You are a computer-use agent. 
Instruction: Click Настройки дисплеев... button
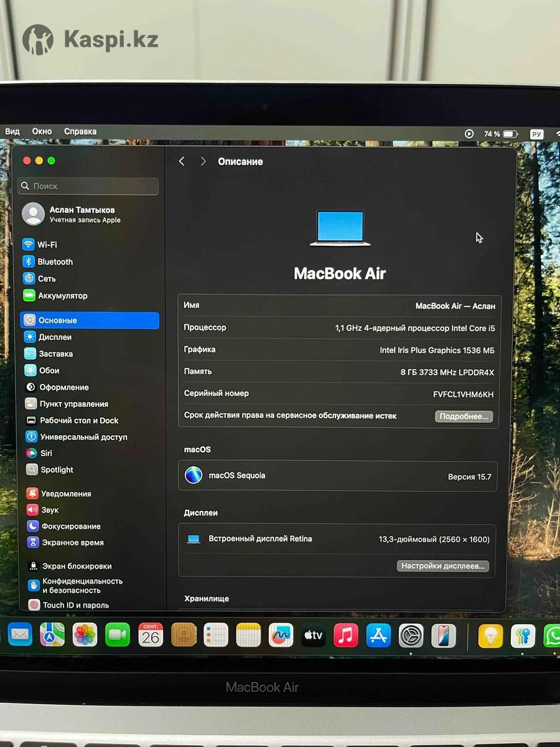[442, 566]
